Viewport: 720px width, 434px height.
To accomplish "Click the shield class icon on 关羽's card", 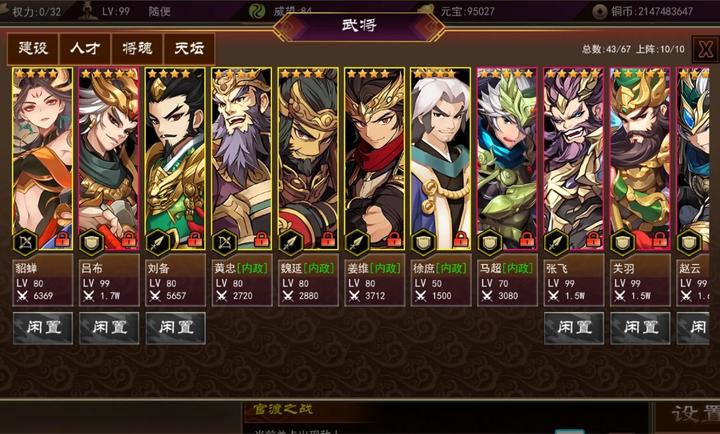I will 623,242.
